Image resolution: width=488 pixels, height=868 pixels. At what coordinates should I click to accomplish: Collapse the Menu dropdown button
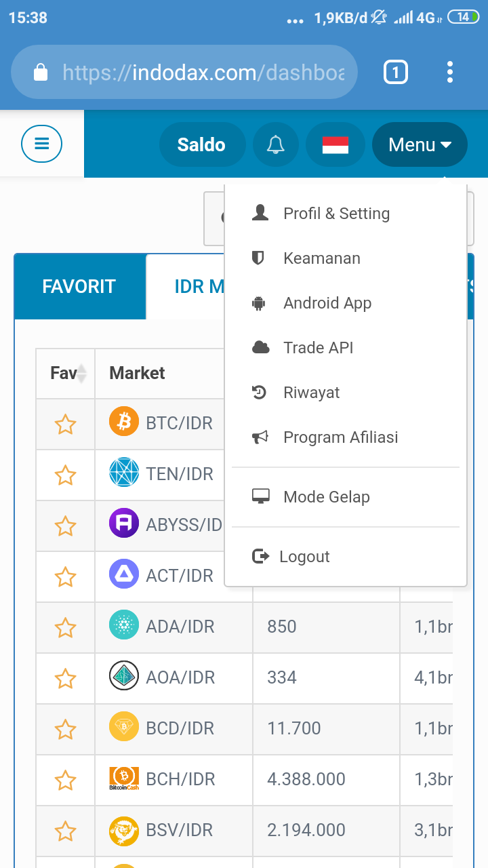click(420, 144)
